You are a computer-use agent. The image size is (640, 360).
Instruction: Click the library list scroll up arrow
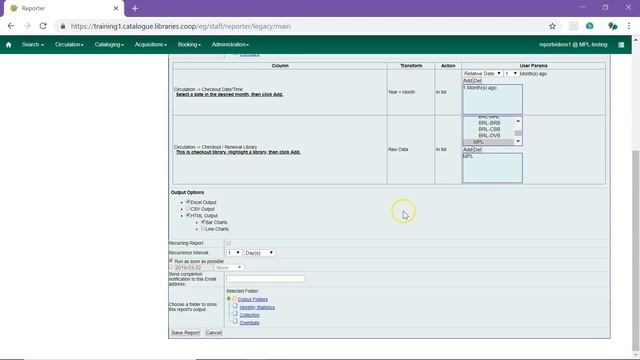click(518, 121)
